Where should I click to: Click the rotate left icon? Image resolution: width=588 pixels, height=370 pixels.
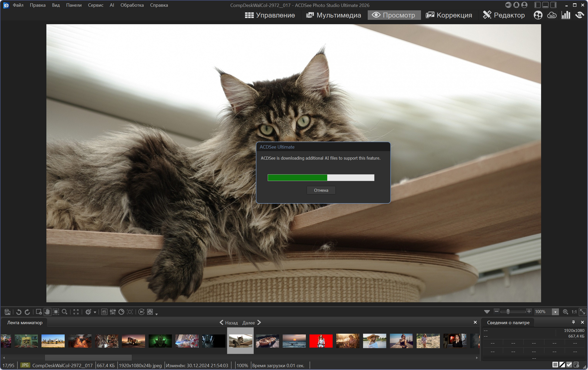[x=19, y=312]
